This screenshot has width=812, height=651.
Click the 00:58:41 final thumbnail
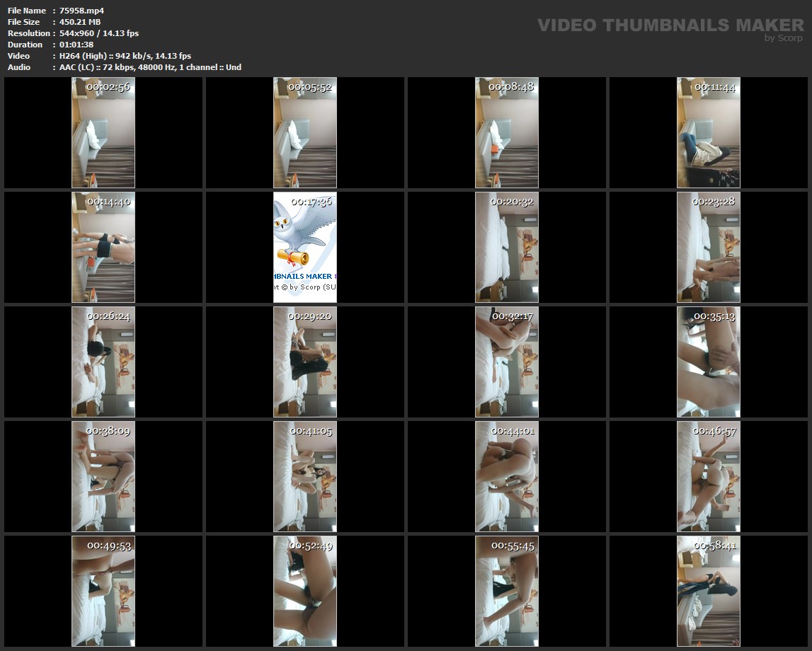(x=708, y=591)
